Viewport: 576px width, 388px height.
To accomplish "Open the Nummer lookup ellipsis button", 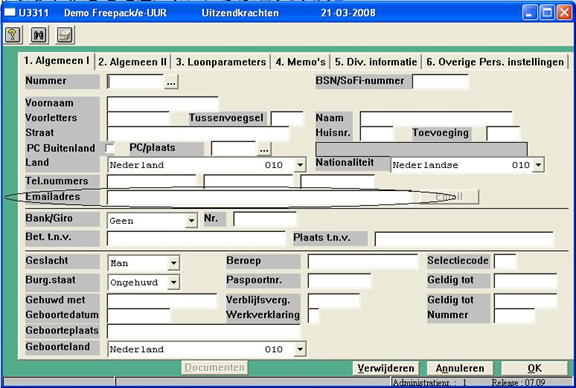I will [x=171, y=82].
